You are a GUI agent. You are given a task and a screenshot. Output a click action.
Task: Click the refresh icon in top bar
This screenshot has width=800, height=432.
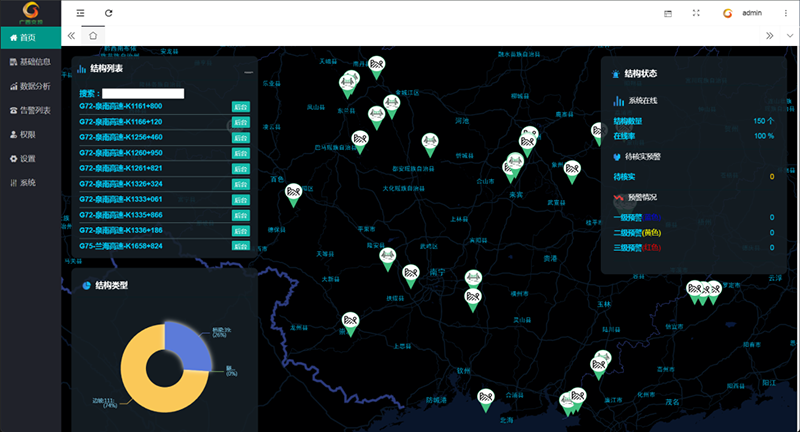108,13
